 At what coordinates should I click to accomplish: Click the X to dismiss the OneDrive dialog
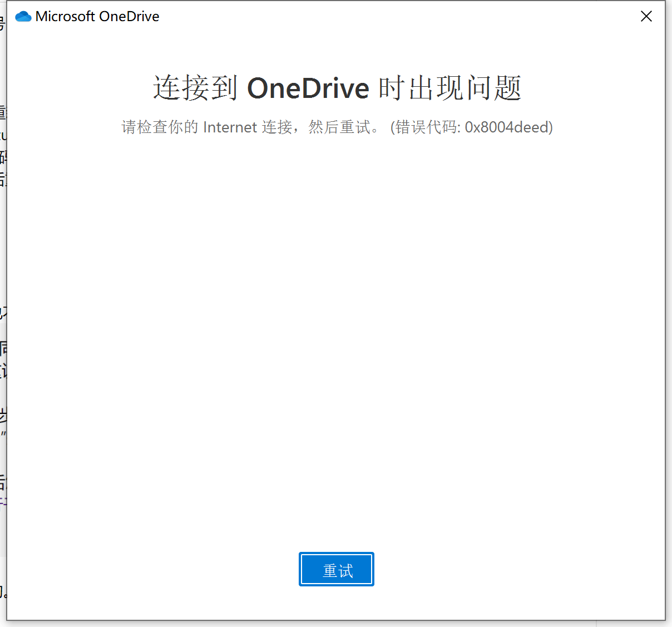[x=646, y=16]
